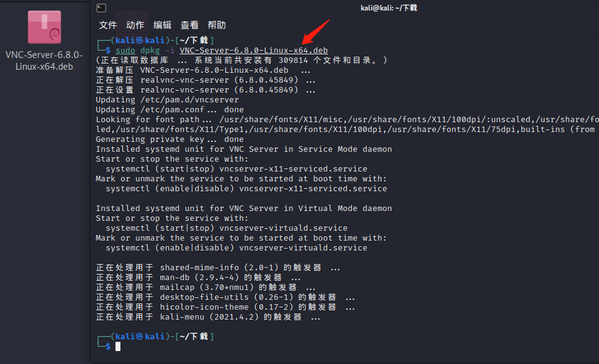599x364 pixels.
Task: Click the 'Updating /etc/pam.conf... done' line
Action: 170,110
